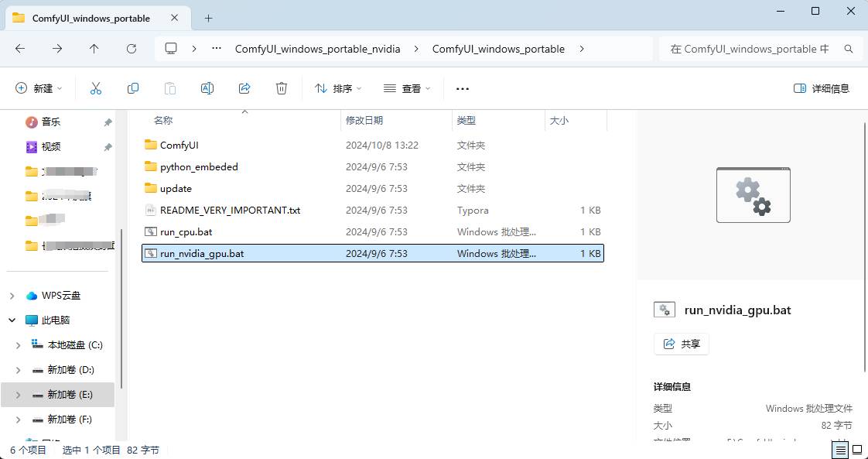Switch to details list view in status bar

pos(841,449)
